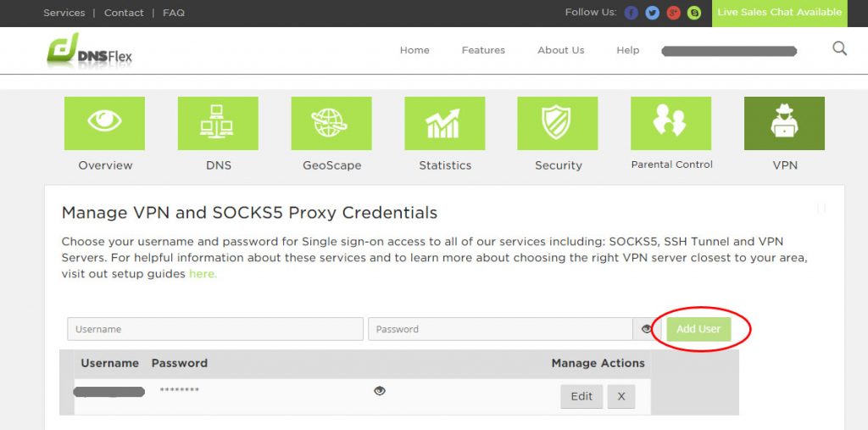Select the VPN hacker icon tile
868x430 pixels.
click(x=784, y=123)
